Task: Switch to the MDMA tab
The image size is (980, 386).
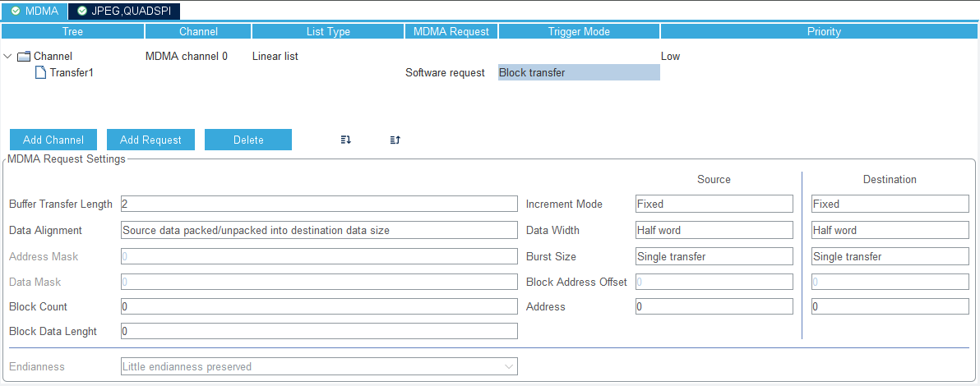Action: [35, 11]
